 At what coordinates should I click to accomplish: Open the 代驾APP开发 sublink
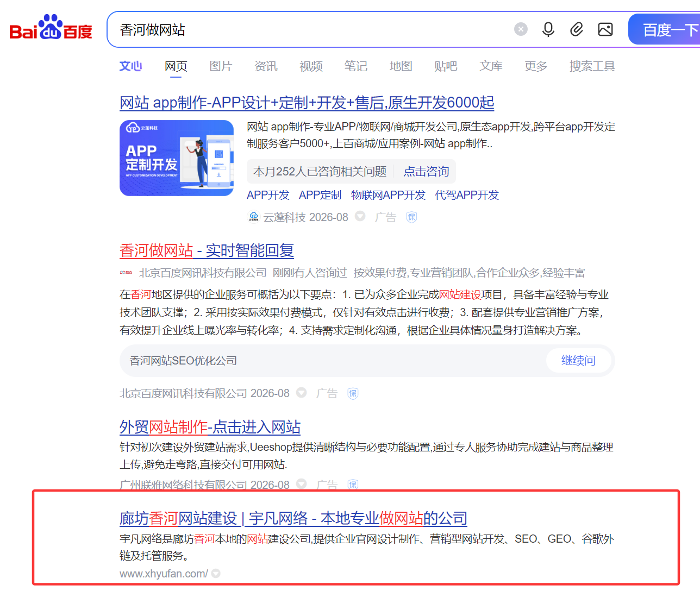point(467,195)
